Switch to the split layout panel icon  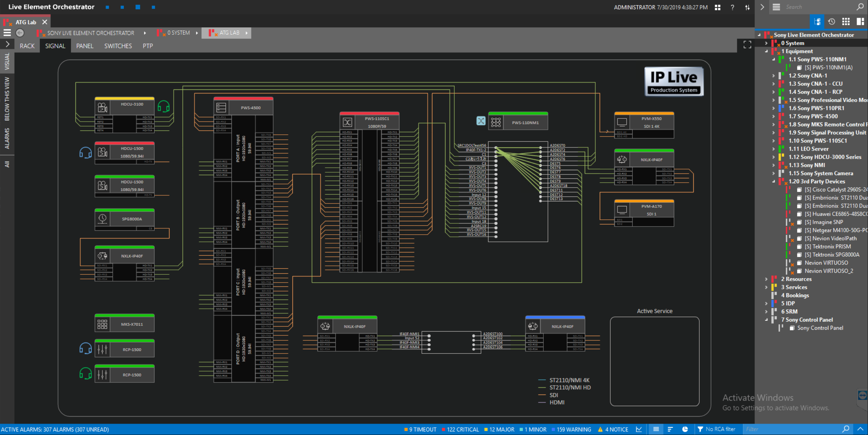[x=860, y=22]
